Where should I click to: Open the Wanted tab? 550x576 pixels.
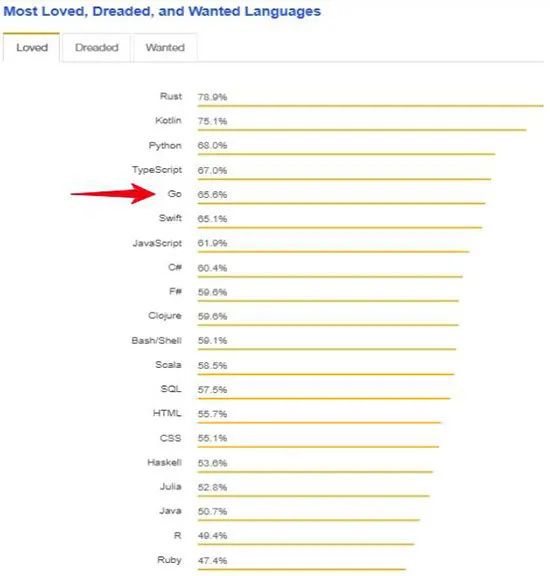165,47
